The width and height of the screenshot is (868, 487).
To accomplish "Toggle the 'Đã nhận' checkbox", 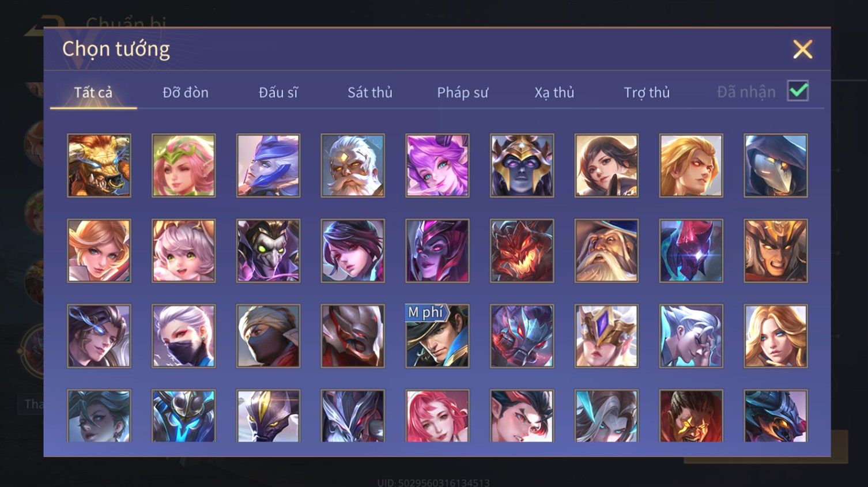I will pos(798,91).
